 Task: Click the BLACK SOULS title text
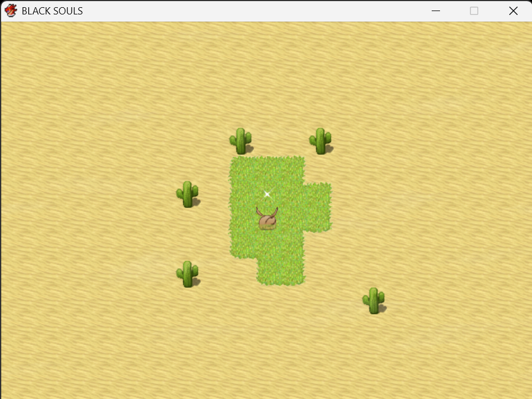[x=52, y=11]
